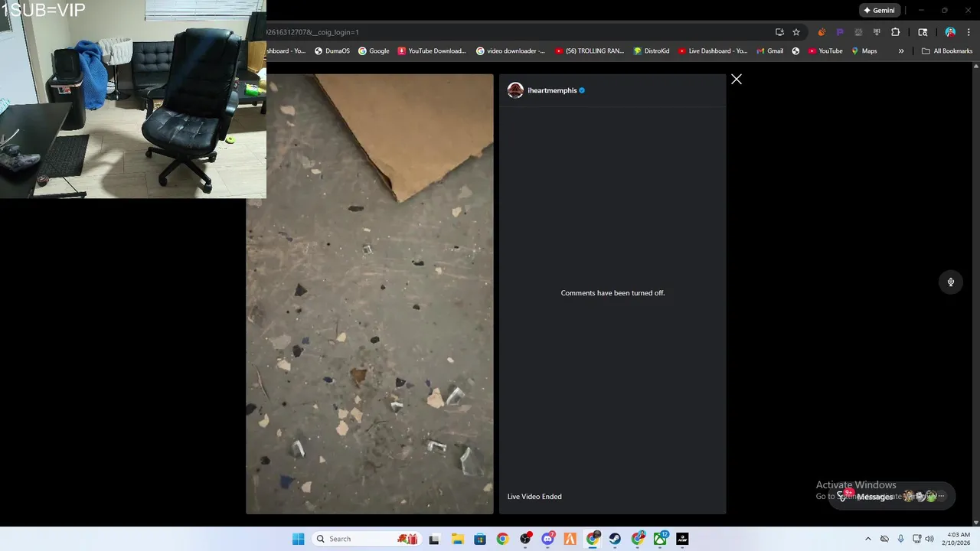Open the DumaOS bookmark
This screenshot has width=980, height=551.
click(x=332, y=51)
